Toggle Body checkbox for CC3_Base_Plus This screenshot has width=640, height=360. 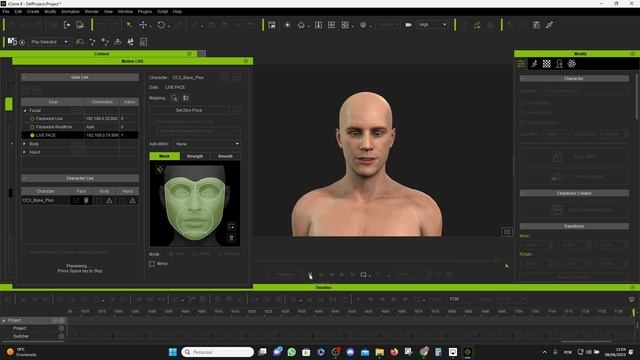tap(99, 200)
